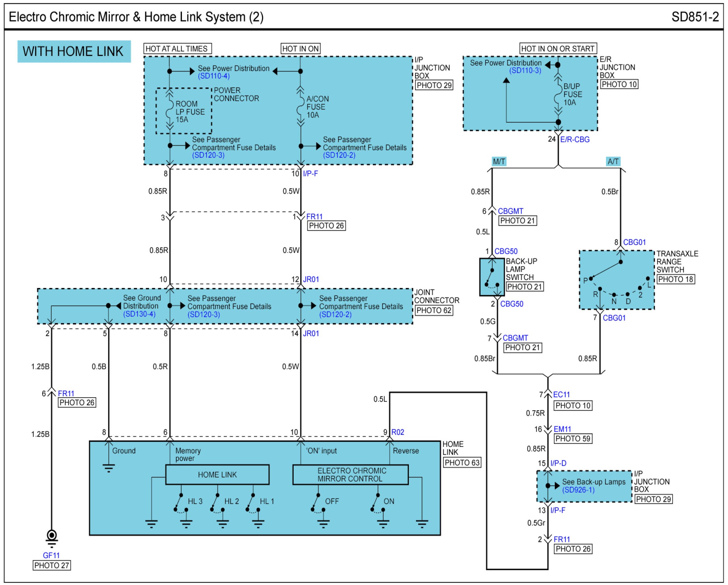728x585 pixels.
Task: Open the SD110-3 power distribution reference
Action: point(525,70)
